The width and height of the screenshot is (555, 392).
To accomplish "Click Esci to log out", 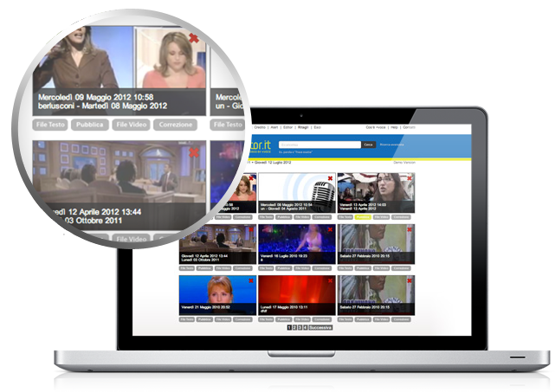I will (318, 127).
